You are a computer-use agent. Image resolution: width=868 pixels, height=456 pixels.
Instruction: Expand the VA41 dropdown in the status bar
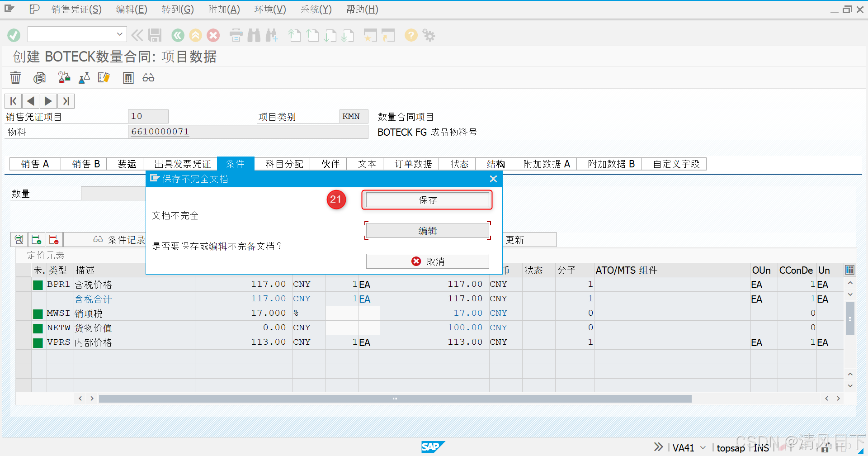[702, 447]
